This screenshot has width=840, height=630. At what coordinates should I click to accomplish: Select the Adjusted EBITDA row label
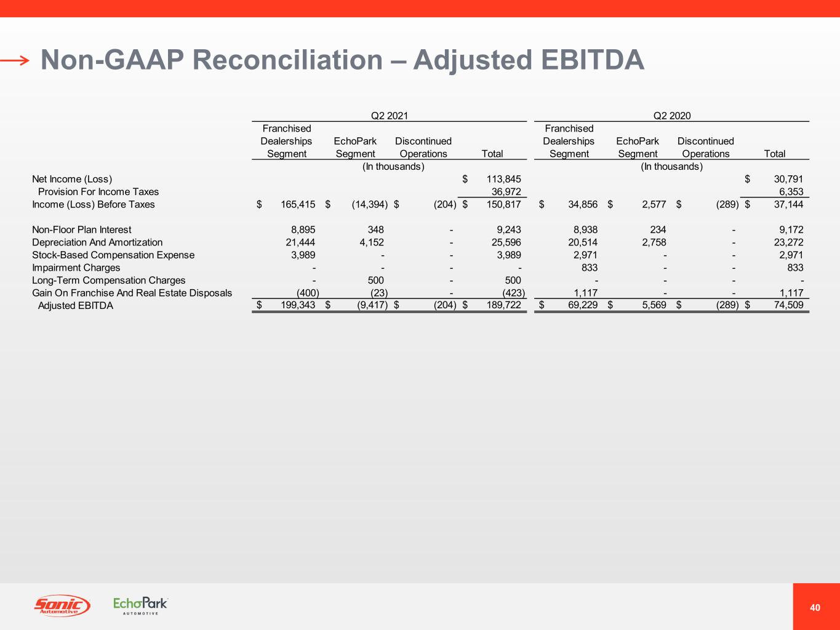point(76,306)
